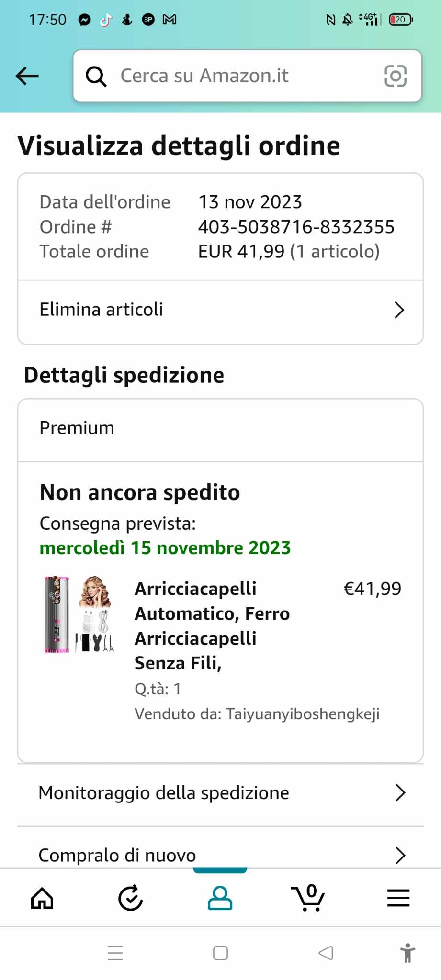This screenshot has height=980, width=441.
Task: Tap the camera lens search icon
Action: (396, 76)
